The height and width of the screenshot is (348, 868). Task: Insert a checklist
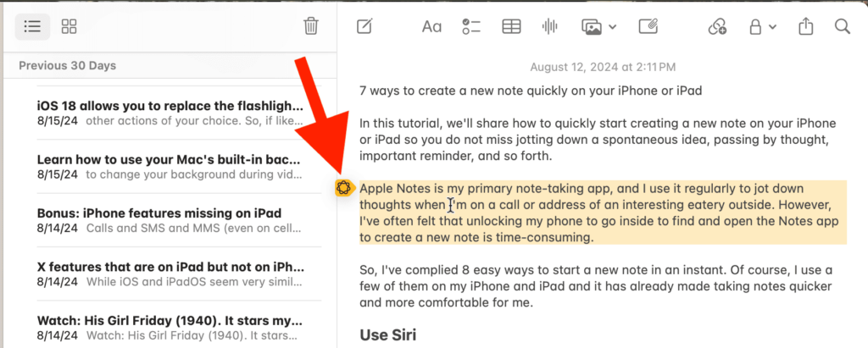point(471,26)
